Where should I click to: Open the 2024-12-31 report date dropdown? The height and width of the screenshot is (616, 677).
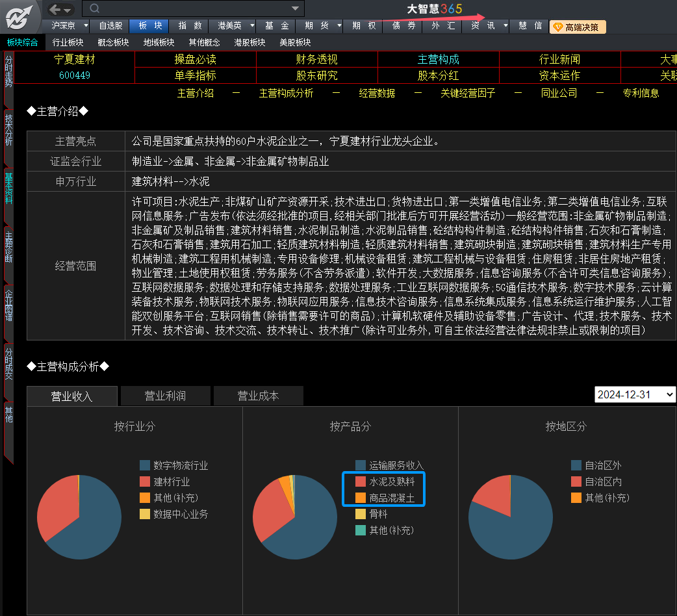tap(635, 394)
